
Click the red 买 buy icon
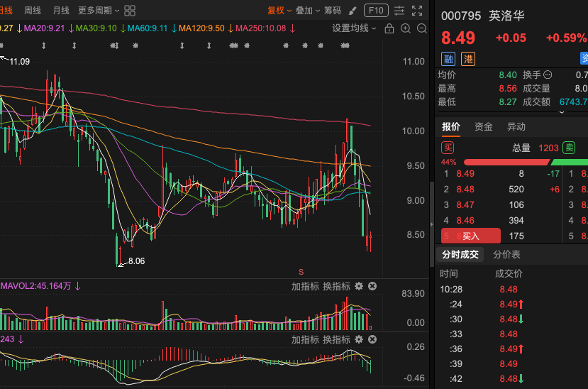click(448, 148)
